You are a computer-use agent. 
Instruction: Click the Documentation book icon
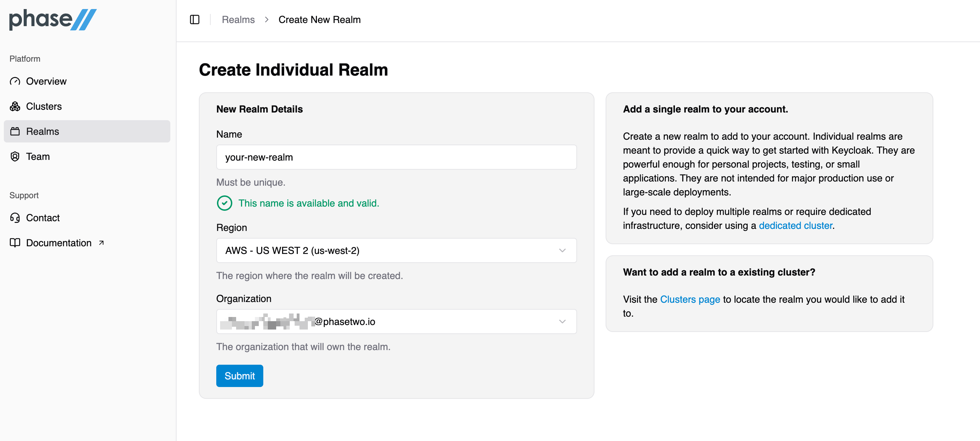[x=15, y=243]
